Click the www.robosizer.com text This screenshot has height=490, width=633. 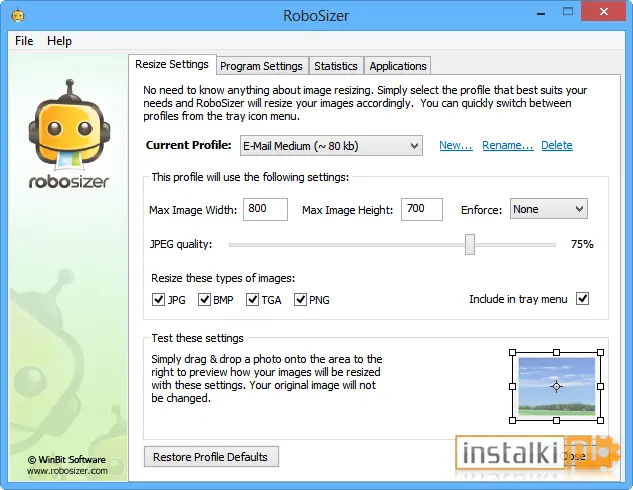tap(67, 471)
